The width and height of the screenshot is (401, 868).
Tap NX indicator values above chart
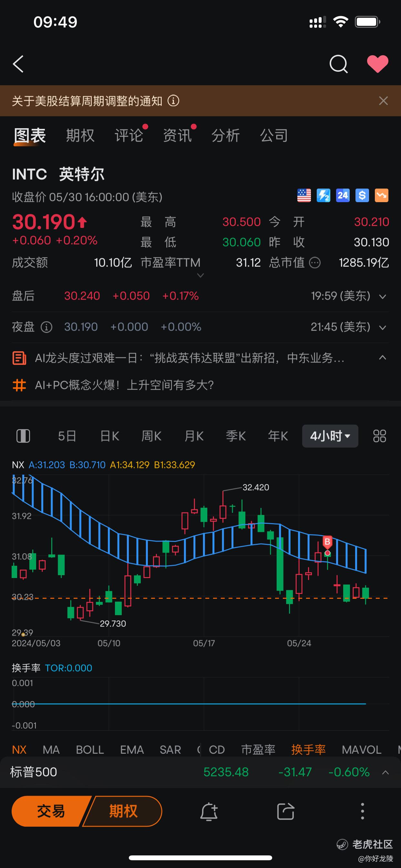point(103,465)
